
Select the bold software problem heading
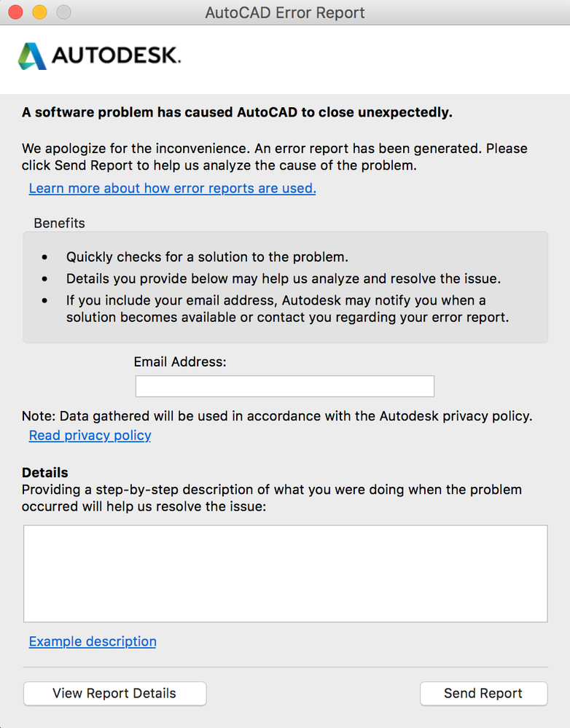[x=237, y=112]
